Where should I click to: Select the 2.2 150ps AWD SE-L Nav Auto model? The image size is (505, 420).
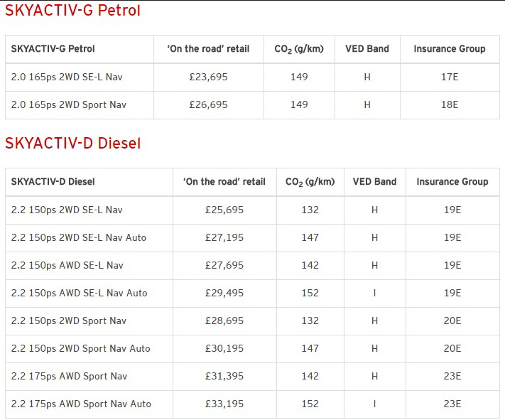pyautogui.click(x=80, y=293)
